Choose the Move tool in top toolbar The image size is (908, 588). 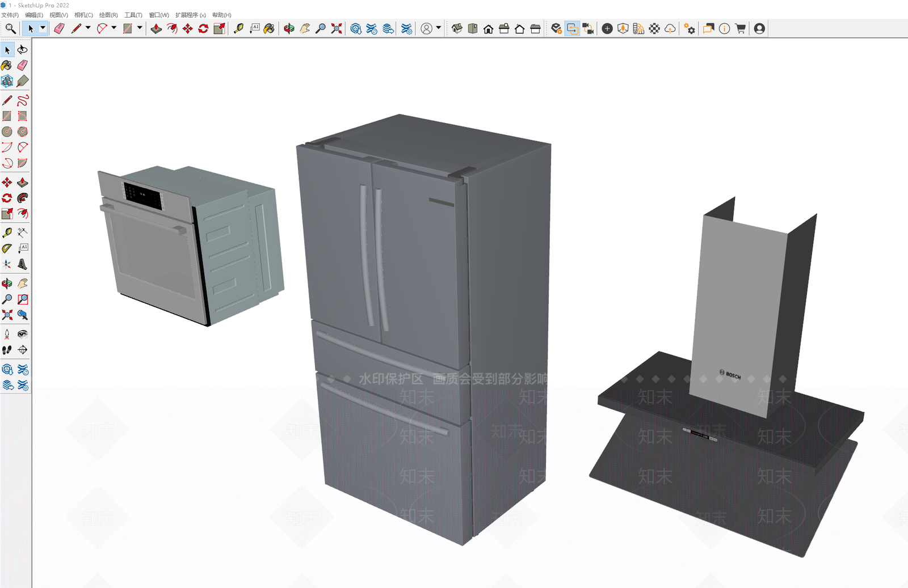tap(188, 28)
